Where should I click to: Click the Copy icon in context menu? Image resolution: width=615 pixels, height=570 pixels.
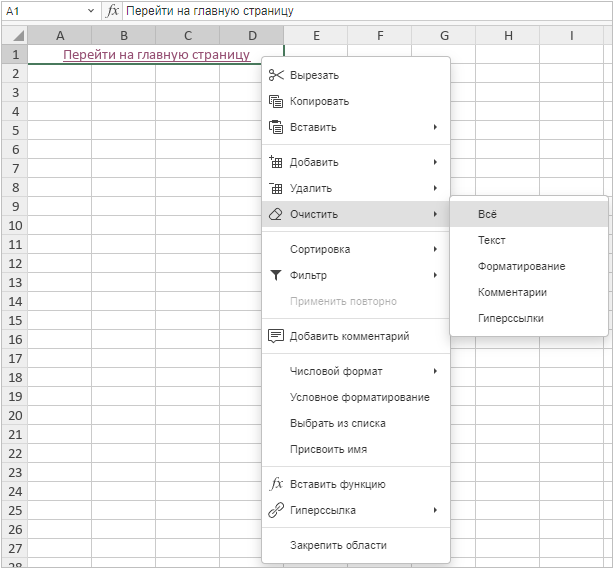coord(277,101)
